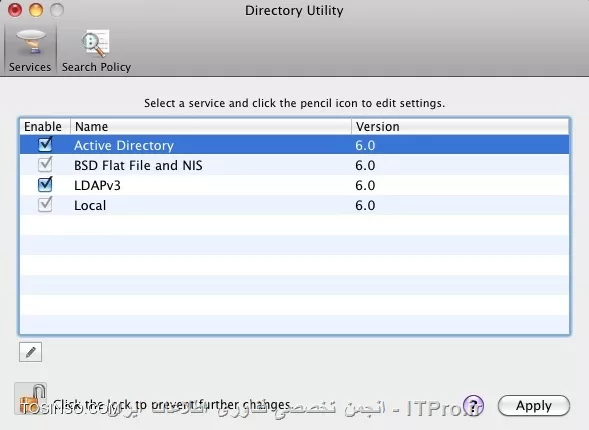
Task: Close the Directory Utility window with red button
Action: coord(15,10)
